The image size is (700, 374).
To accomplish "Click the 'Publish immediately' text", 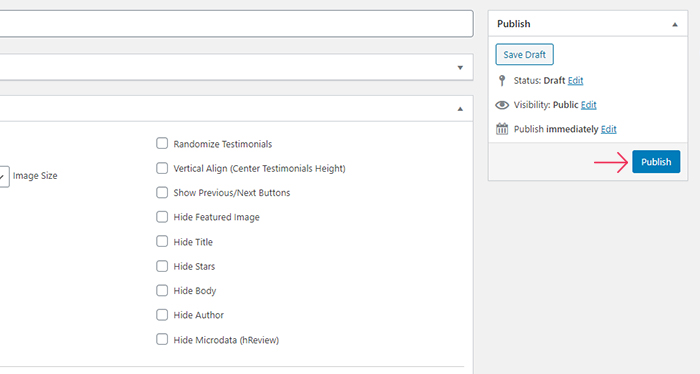I will [556, 129].
